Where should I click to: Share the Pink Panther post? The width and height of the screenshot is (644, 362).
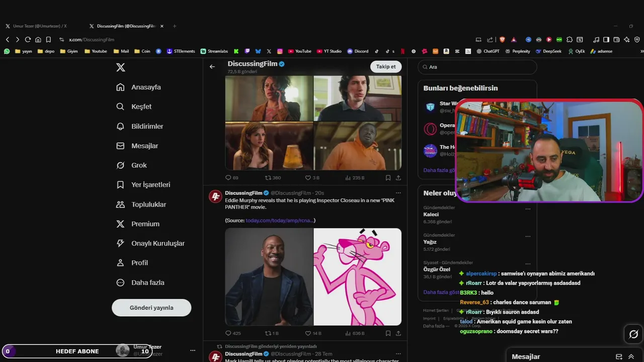pos(398,333)
